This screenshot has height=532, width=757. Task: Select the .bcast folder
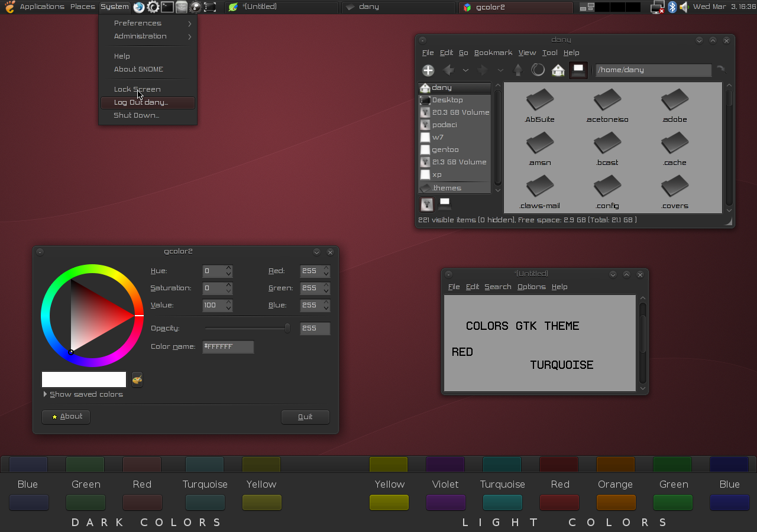(x=607, y=149)
